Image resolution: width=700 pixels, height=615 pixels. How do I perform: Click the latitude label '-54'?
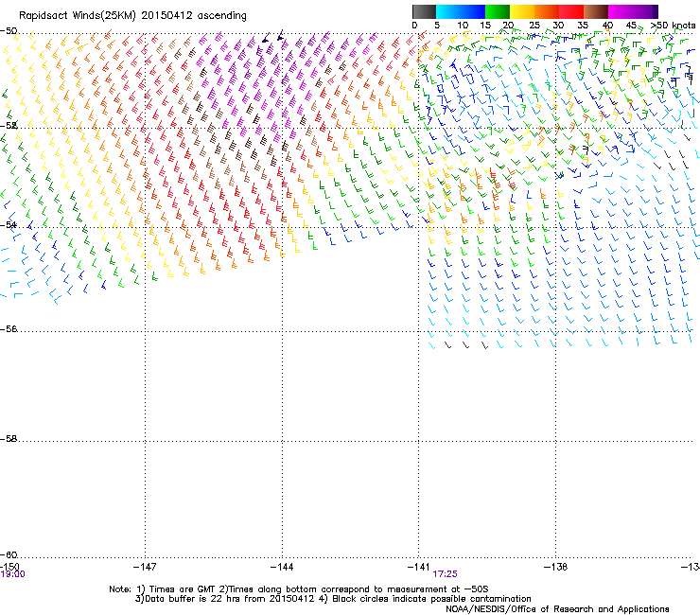(9, 224)
